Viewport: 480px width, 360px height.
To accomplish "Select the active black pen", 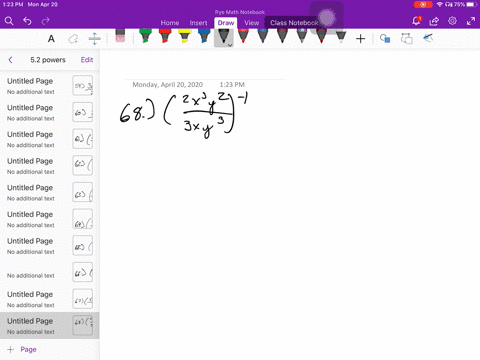I will pyautogui.click(x=223, y=37).
